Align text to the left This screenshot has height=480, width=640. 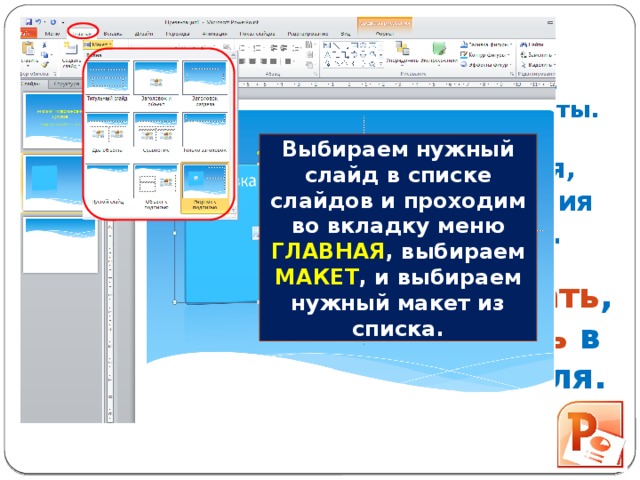(242, 61)
